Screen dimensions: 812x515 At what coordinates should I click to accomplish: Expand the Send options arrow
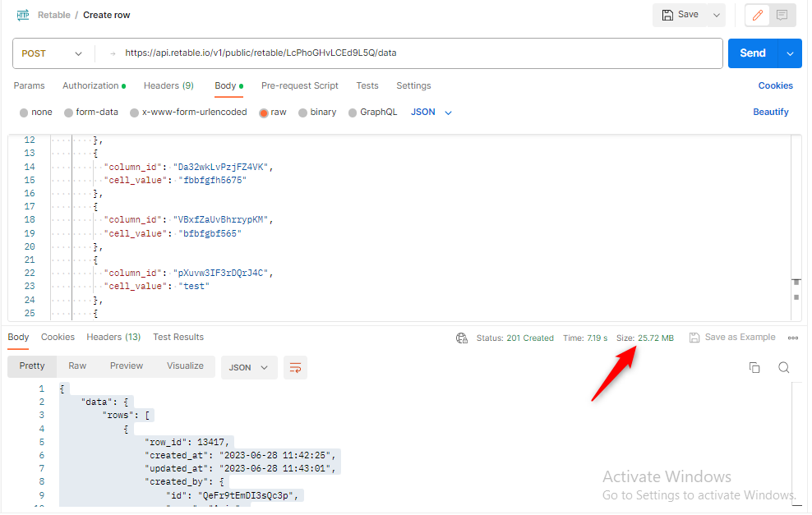[791, 53]
